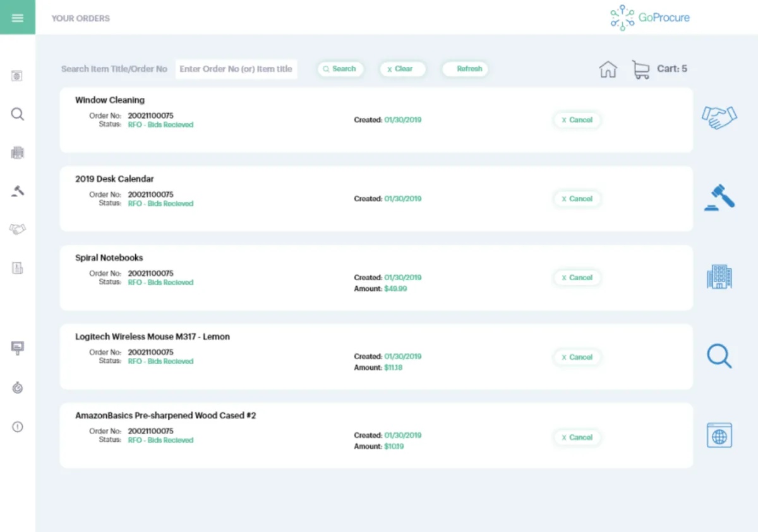Click the info circle icon in left sidebar
The image size is (758, 532).
click(x=18, y=427)
